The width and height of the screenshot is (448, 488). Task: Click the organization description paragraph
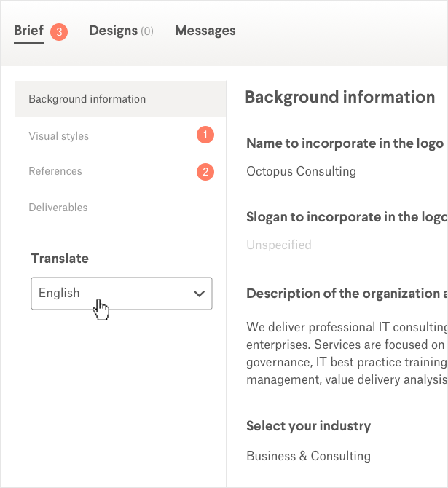[x=347, y=353]
